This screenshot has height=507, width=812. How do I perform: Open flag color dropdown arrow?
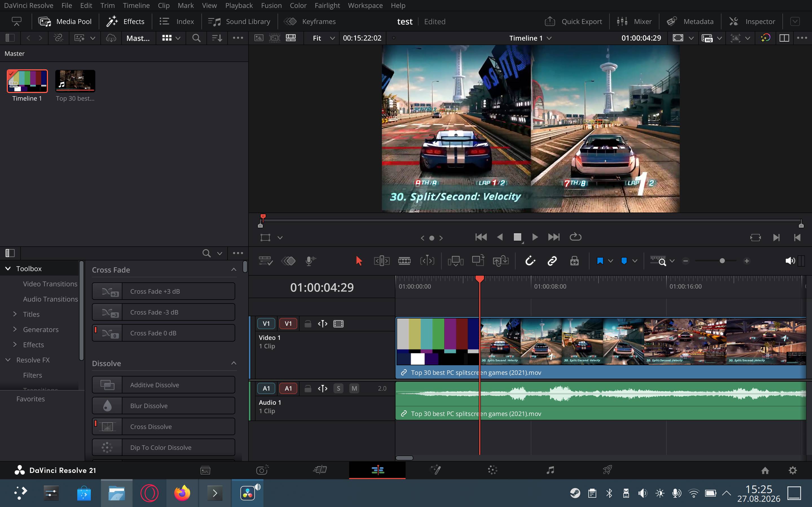coord(611,261)
